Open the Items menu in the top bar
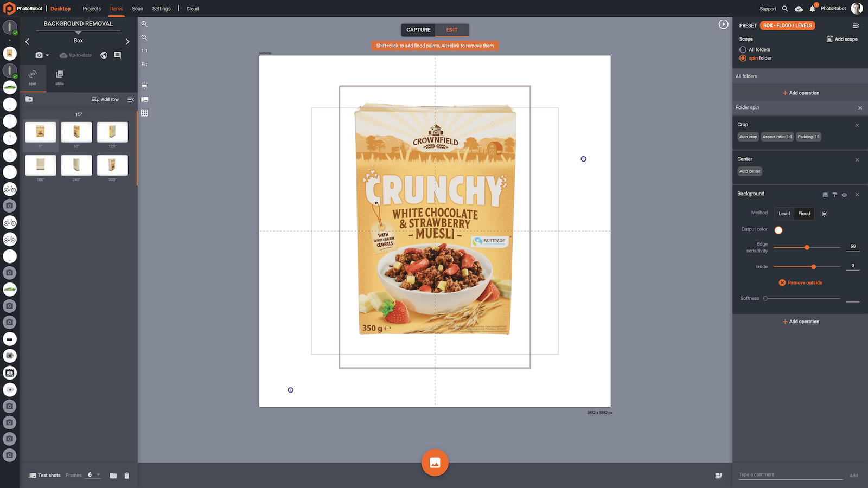 click(x=116, y=9)
